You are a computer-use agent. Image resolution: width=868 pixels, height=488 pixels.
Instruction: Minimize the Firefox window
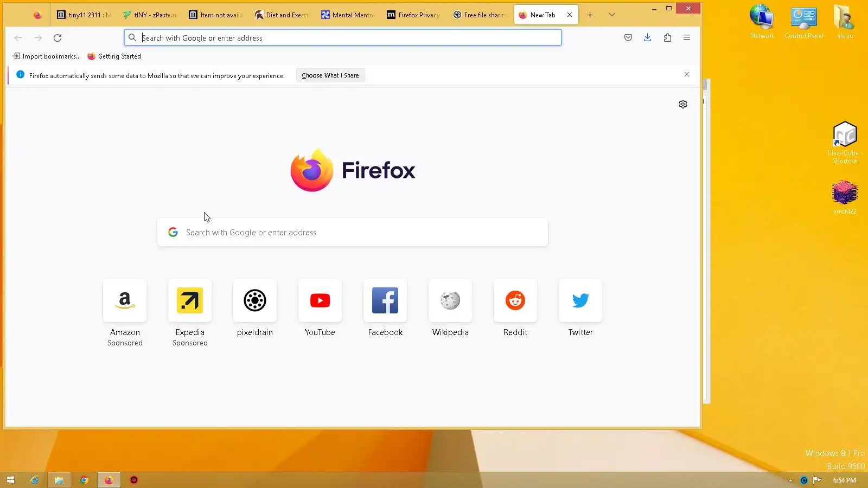coord(654,9)
